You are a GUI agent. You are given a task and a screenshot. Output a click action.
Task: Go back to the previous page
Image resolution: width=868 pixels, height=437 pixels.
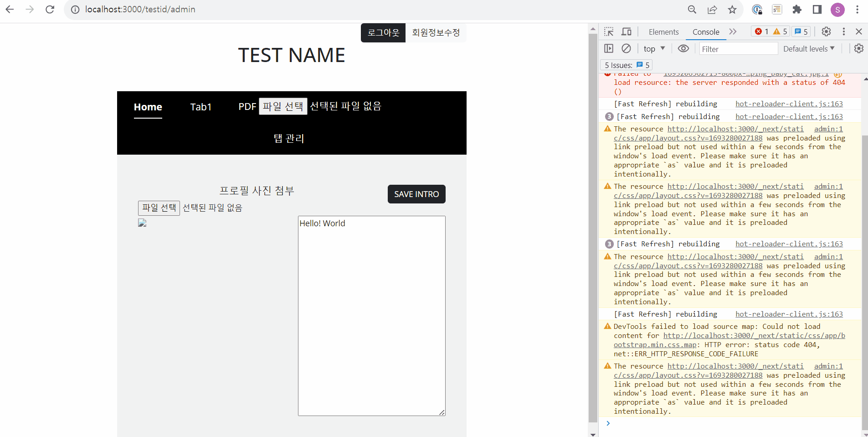[10, 9]
